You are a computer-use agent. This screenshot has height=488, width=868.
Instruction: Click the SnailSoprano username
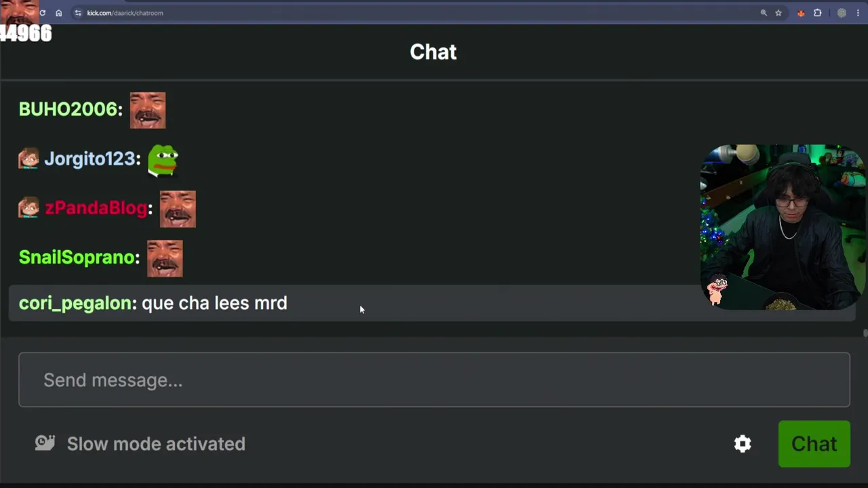(77, 258)
